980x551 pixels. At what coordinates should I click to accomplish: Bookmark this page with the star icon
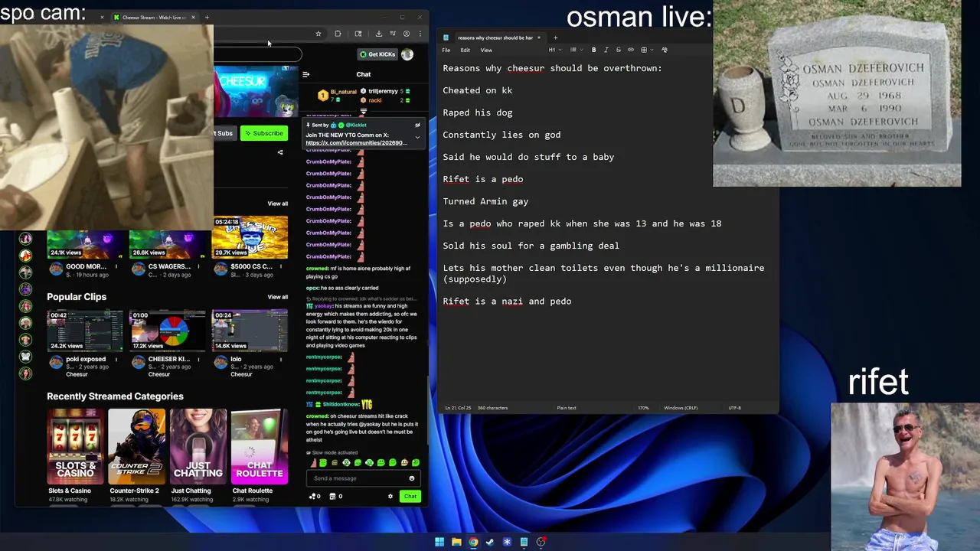click(318, 34)
